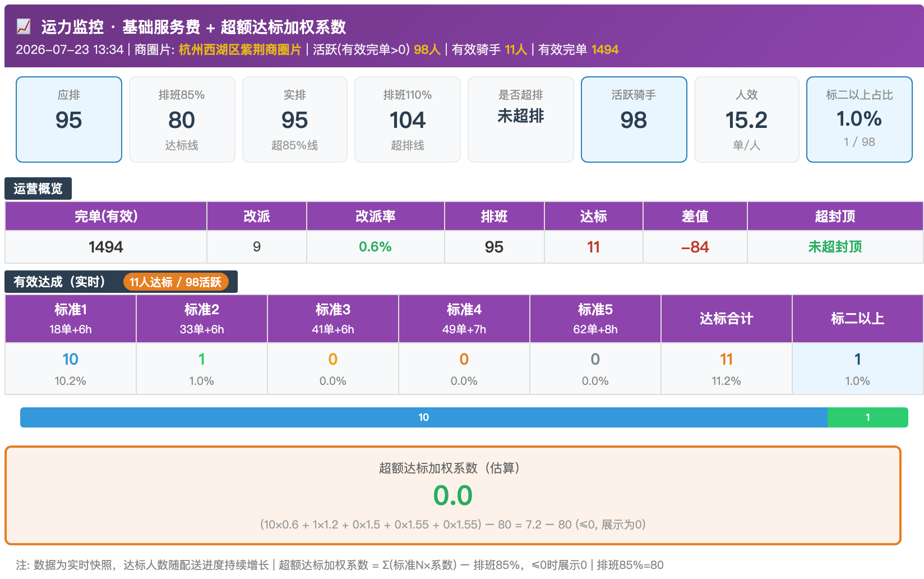Click the green 未超封顶 status
924x579 pixels.
click(835, 247)
